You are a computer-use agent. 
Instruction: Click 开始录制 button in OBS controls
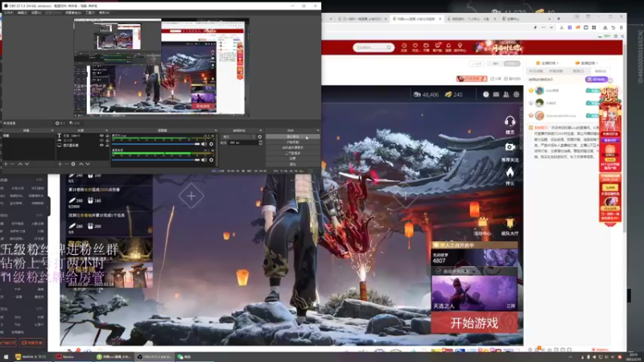coord(293,142)
